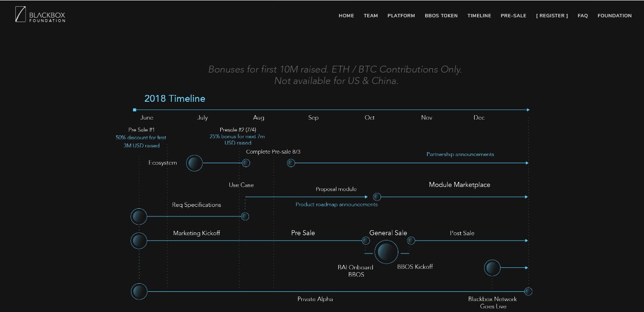Viewport: 644px width, 312px height.
Task: Go to the TEAM section
Action: [x=371, y=16]
